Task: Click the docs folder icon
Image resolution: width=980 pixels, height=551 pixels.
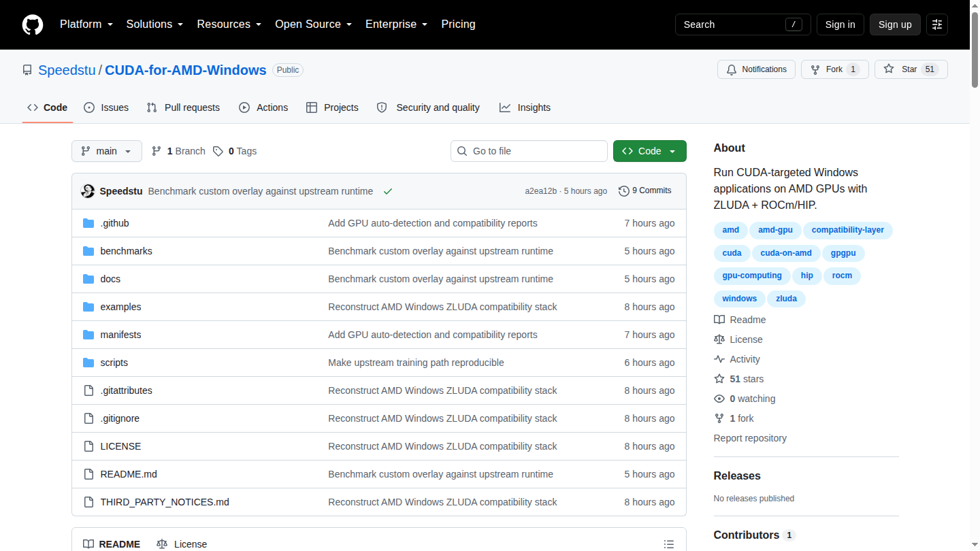Action: [88, 279]
